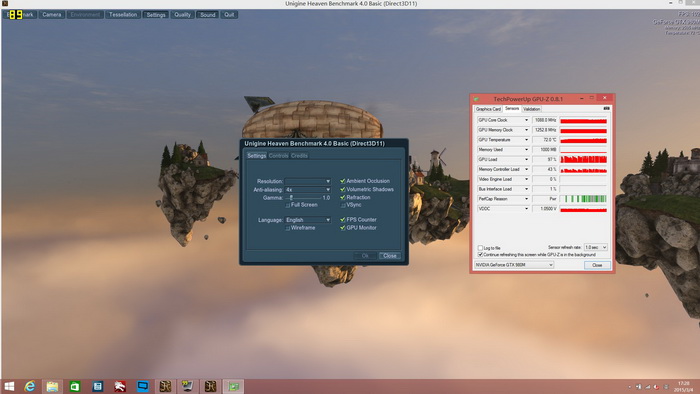Switch to the Graphics Card tab
700x394 pixels.
[x=488, y=109]
